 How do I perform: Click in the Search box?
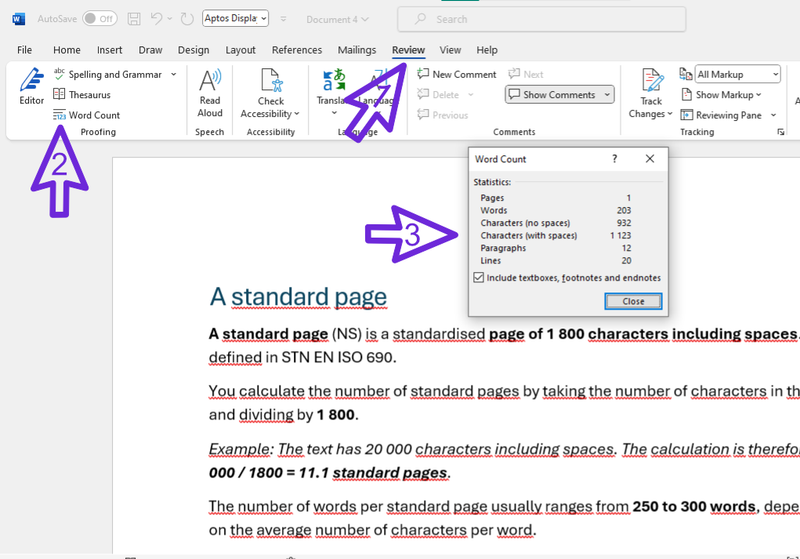pos(540,19)
